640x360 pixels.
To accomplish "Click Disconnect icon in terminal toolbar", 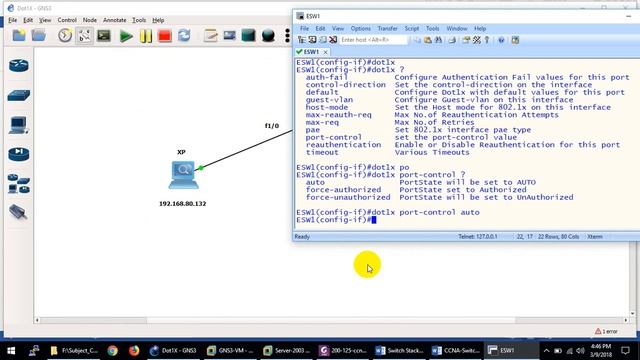I will (333, 40).
